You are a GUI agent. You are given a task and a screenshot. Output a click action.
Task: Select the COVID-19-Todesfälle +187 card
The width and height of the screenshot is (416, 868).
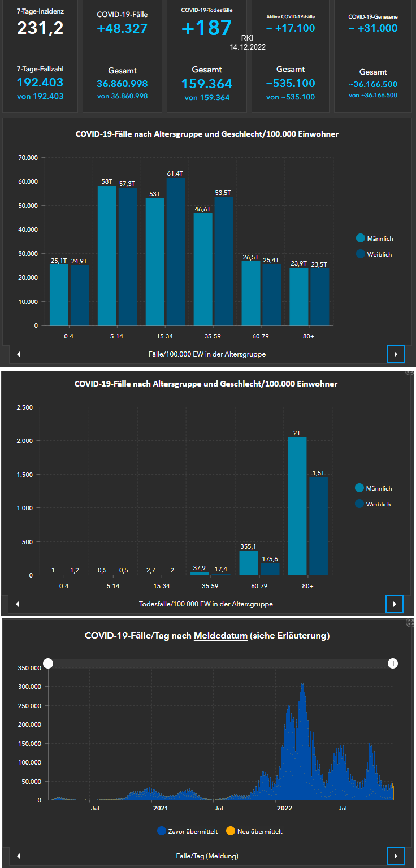(x=207, y=27)
